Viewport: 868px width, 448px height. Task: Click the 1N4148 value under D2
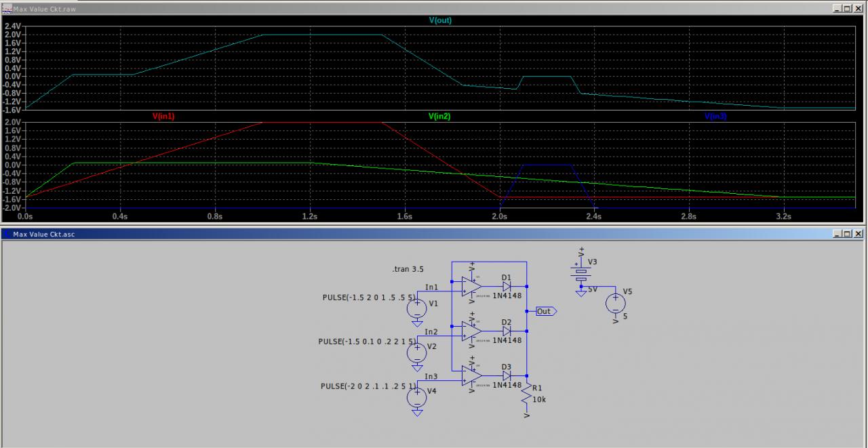point(507,340)
